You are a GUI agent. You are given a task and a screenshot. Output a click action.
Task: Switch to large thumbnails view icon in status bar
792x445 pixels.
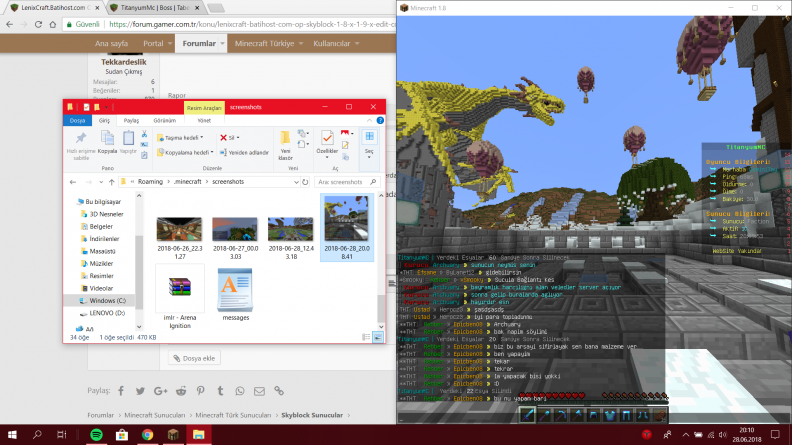coord(378,337)
